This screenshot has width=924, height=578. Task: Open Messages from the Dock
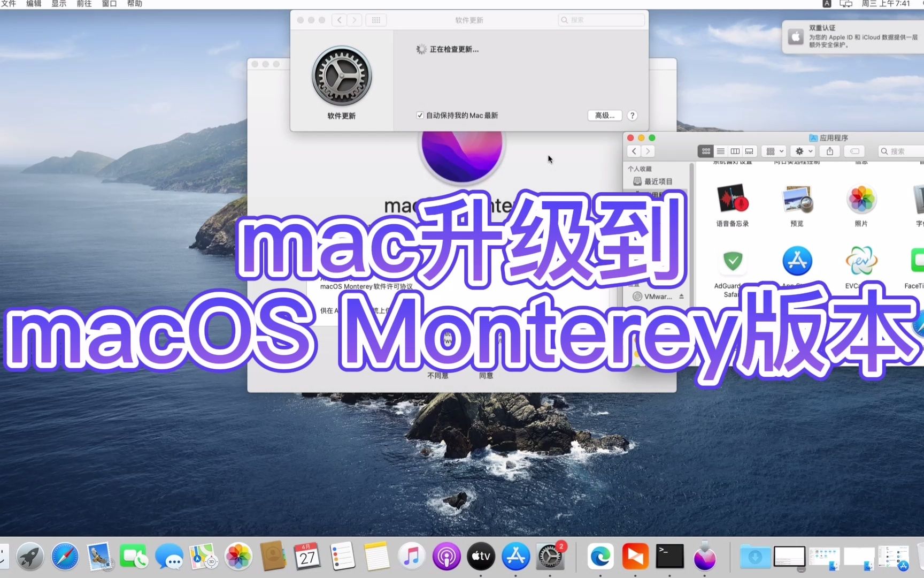click(x=169, y=557)
